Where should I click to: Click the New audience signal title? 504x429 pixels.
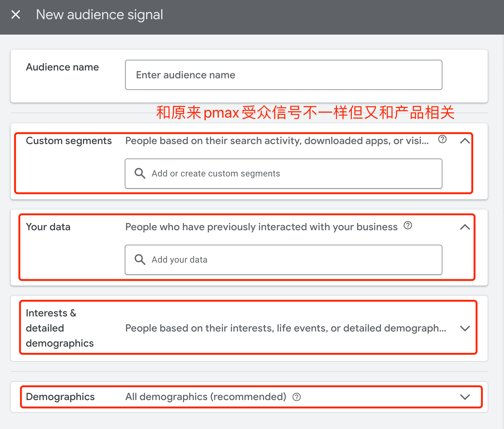pos(99,14)
